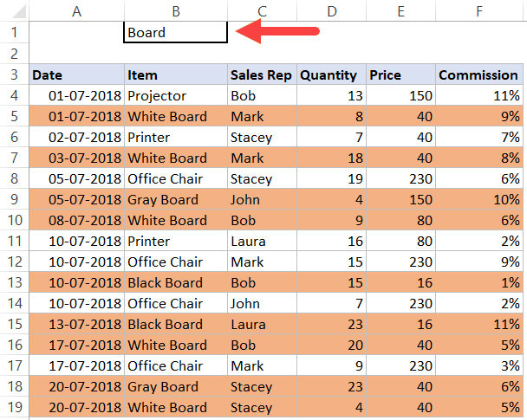This screenshot has height=420, width=527.
Task: Select the Black Board cell in row 13
Action: 176,282
